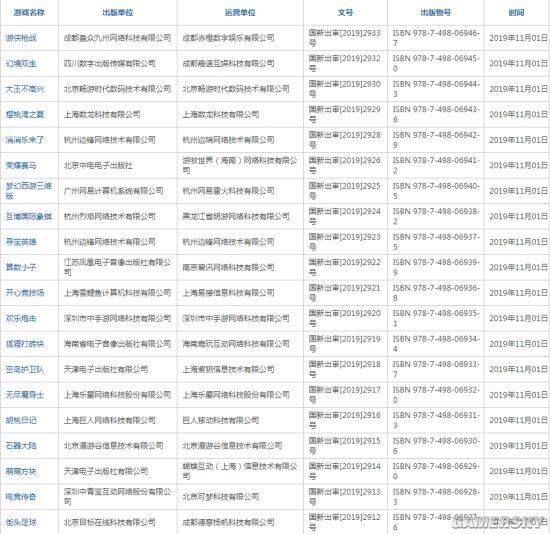The height and width of the screenshot is (534, 550).
Task: Open the 消消乐来了 game link
Action: point(25,140)
